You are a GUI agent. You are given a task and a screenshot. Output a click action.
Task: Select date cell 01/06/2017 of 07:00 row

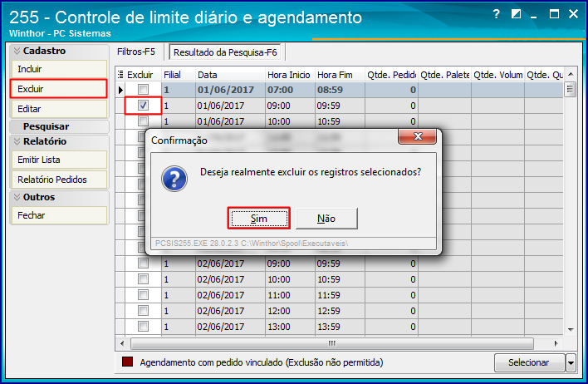pos(230,90)
